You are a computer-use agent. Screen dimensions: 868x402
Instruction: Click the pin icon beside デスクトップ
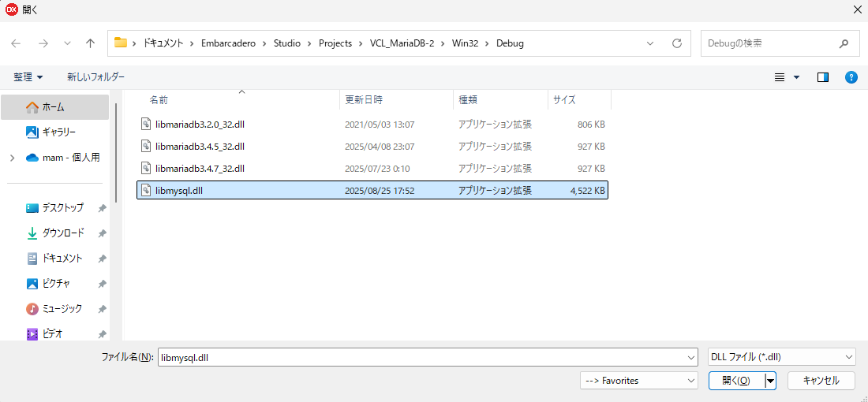click(102, 208)
